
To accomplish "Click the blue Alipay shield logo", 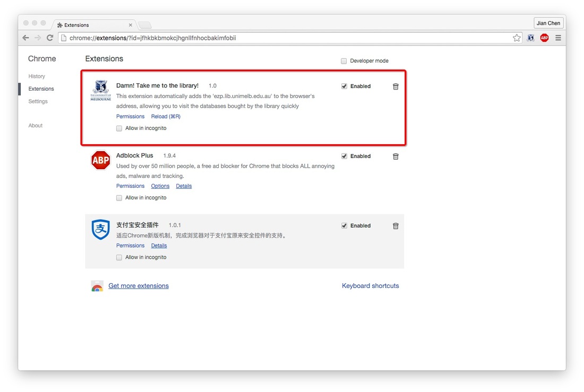I will (x=100, y=229).
